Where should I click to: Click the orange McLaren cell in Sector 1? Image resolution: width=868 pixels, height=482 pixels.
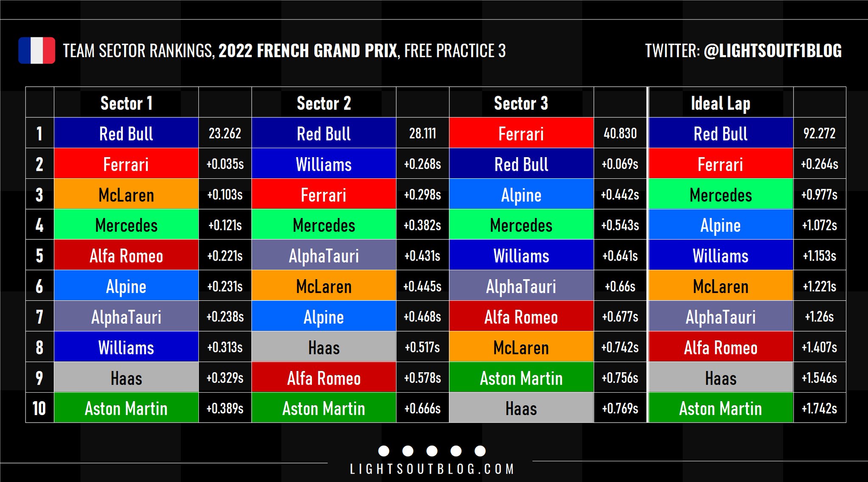(126, 195)
